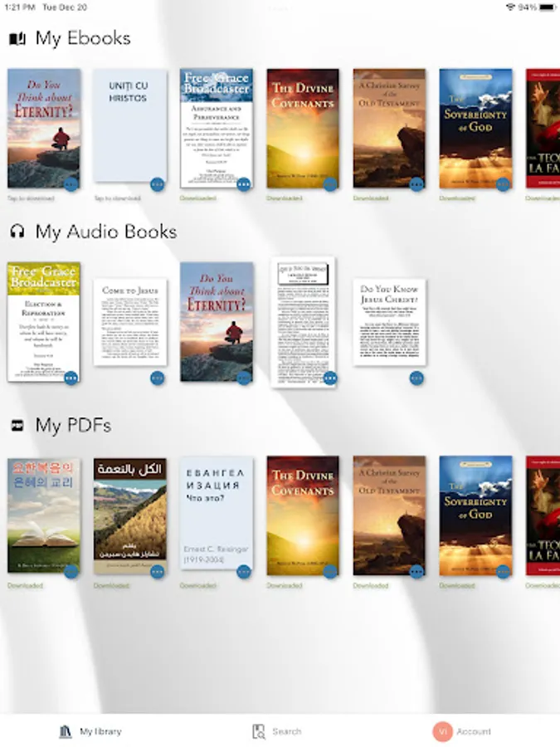Screen dimensions: 560x747
Task: Open the My library tab
Action: tap(90, 731)
